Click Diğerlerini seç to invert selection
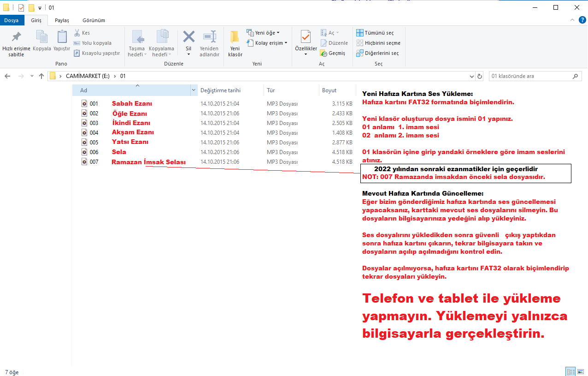588x376 pixels. pos(377,53)
